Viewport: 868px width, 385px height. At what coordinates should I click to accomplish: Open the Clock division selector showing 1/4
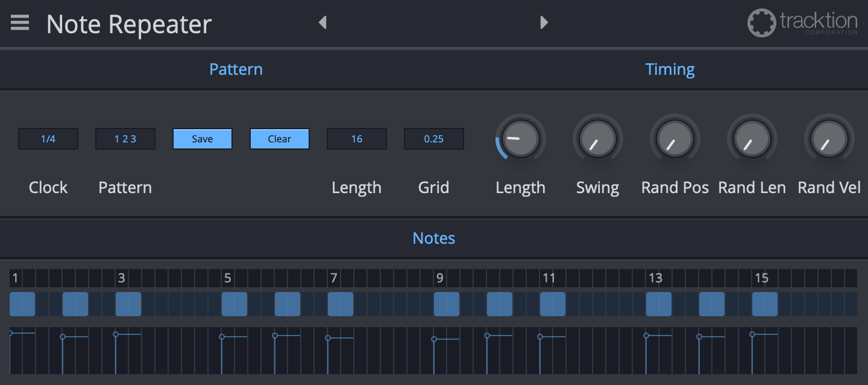point(48,139)
